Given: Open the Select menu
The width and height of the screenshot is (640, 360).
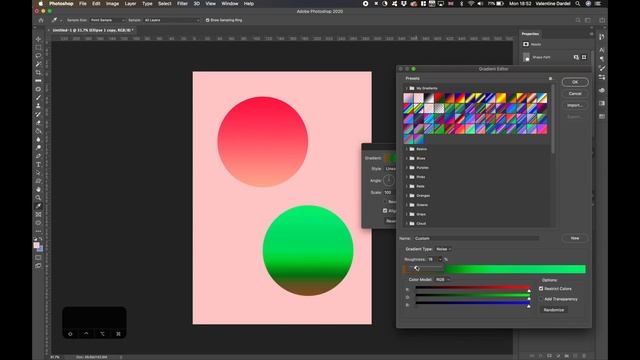Looking at the screenshot, I should point(164,4).
